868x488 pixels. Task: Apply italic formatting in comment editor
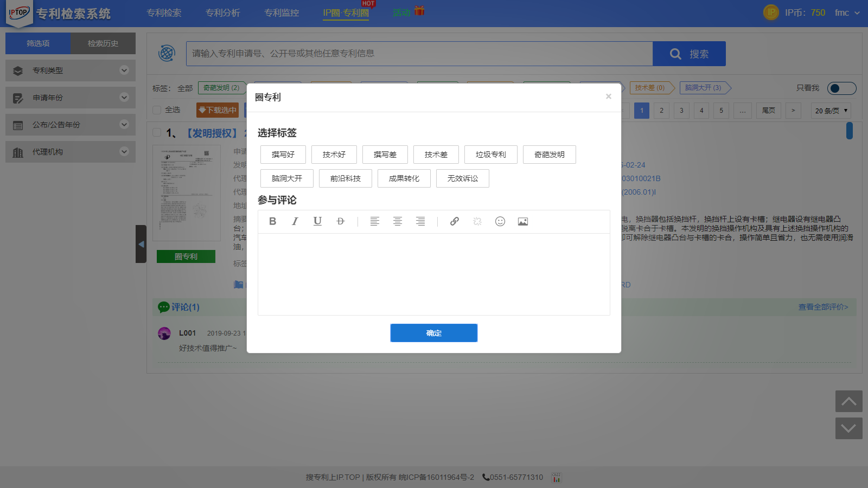(x=295, y=221)
